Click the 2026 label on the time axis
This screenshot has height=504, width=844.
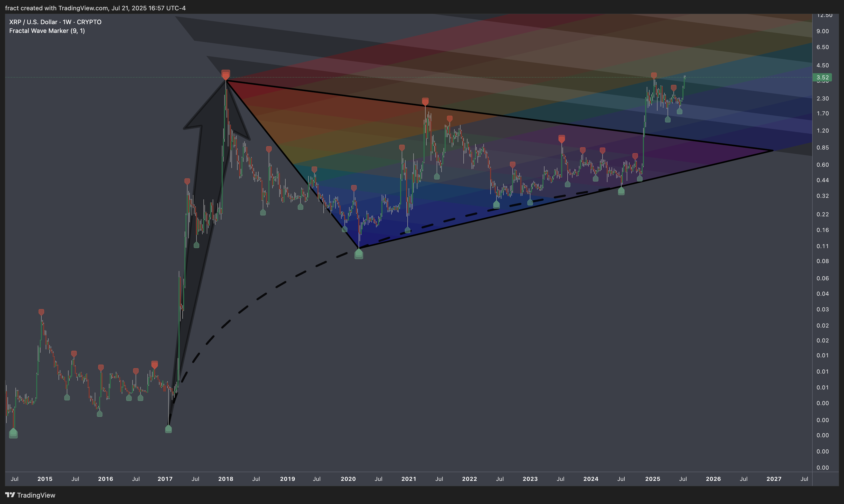[713, 479]
